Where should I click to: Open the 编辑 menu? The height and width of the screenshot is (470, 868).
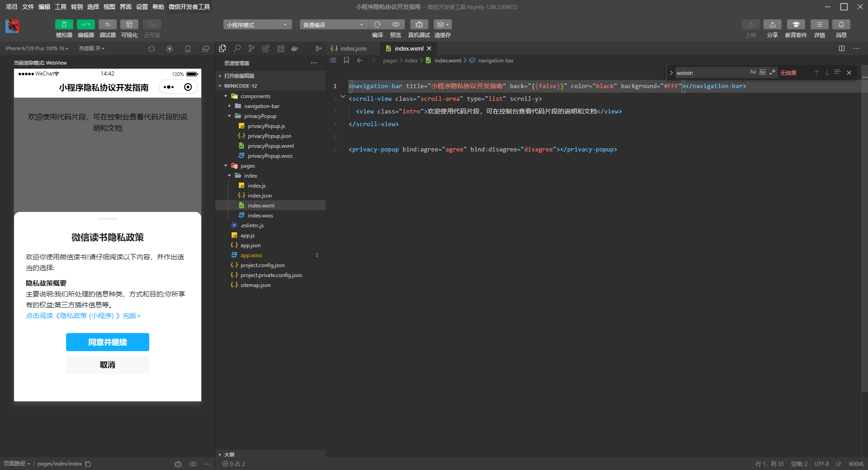(44, 7)
